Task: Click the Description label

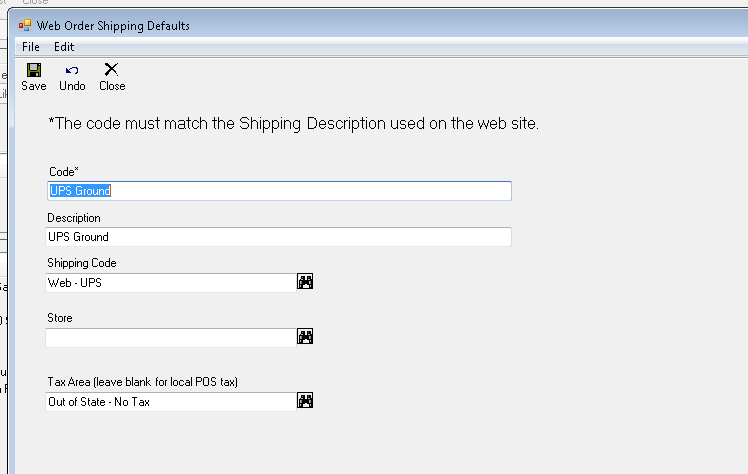Action: click(74, 218)
